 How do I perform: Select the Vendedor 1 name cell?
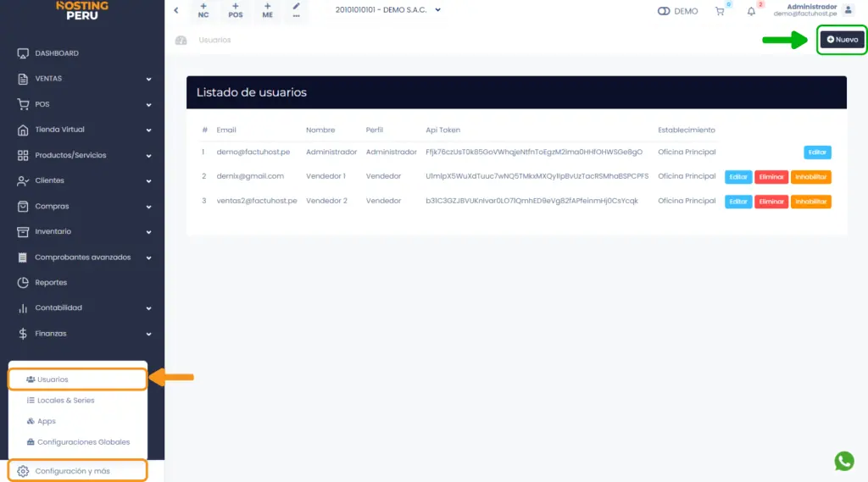[325, 176]
